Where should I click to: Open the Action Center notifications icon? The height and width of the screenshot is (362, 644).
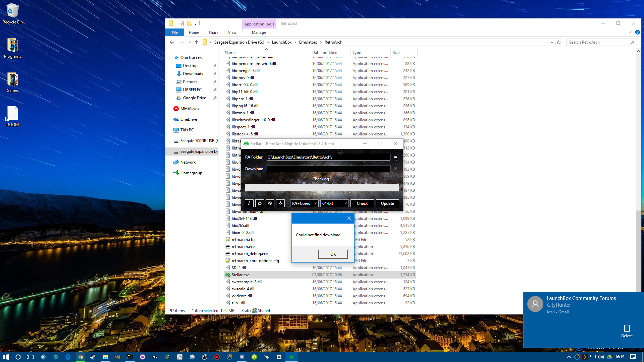click(633, 357)
